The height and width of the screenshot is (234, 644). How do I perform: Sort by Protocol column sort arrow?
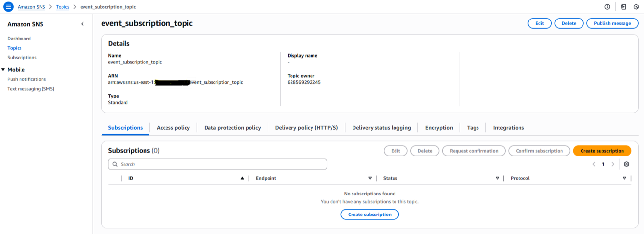click(x=624, y=178)
